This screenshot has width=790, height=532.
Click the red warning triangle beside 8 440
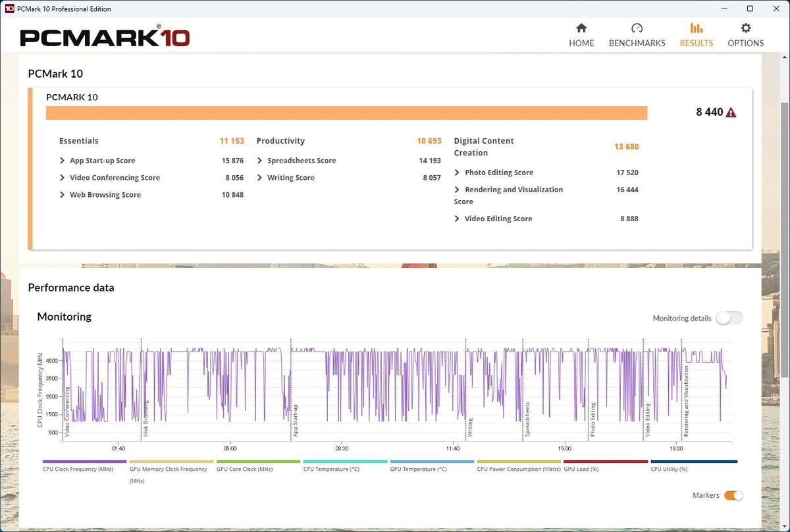731,113
